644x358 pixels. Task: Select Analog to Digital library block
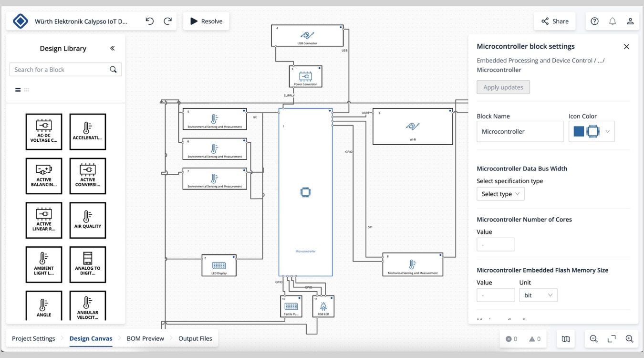click(x=88, y=265)
